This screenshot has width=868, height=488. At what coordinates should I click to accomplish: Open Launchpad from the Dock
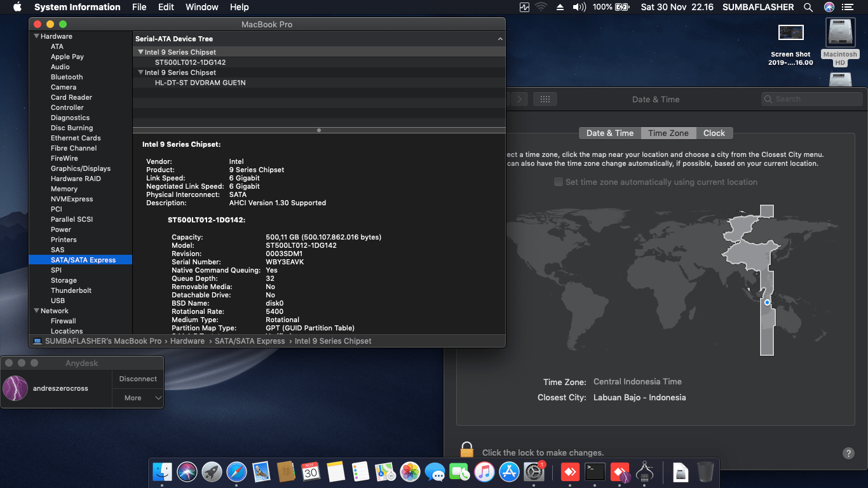click(211, 472)
